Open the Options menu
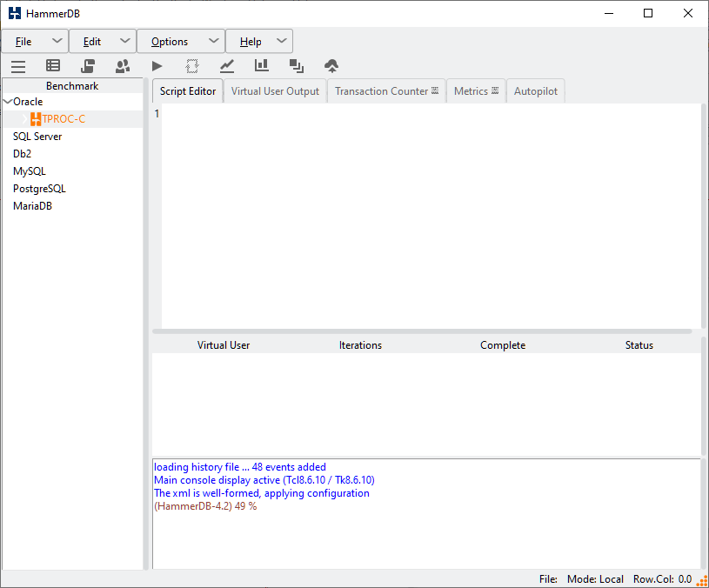Screen dimensions: 709x588 [x=181, y=42]
